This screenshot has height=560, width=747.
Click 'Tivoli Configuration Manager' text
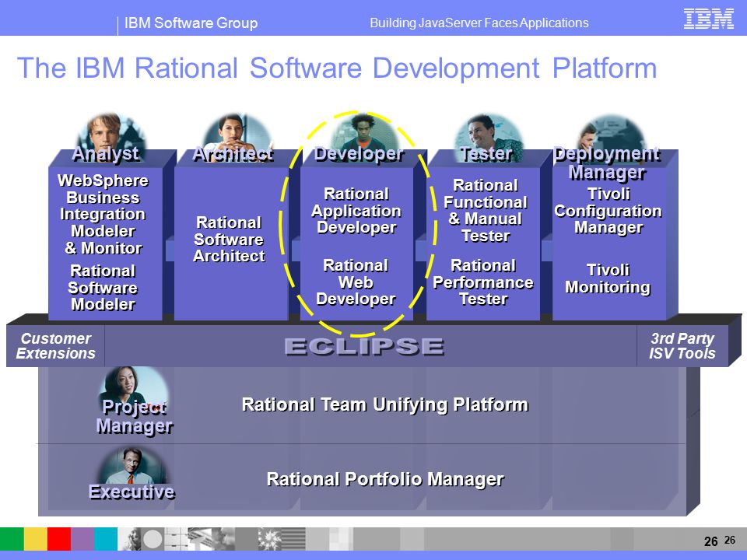point(608,211)
